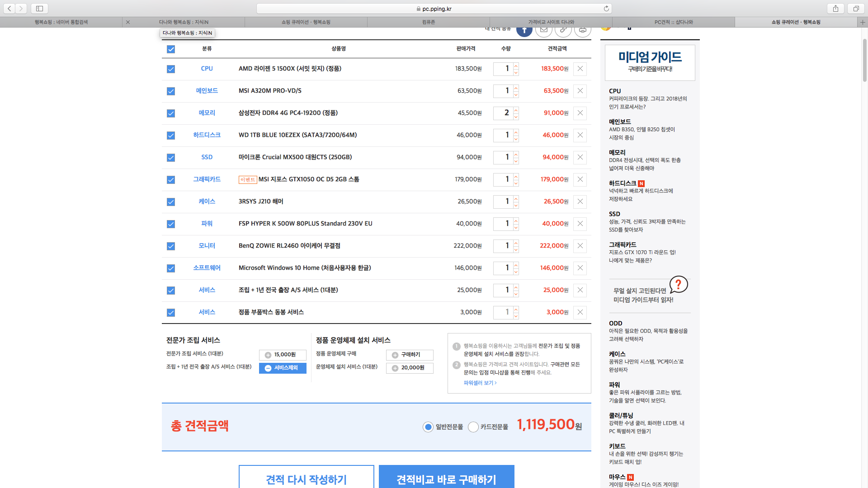Viewport: 868px width, 488px height.
Task: Show the Safari sidebar
Action: click(39, 9)
